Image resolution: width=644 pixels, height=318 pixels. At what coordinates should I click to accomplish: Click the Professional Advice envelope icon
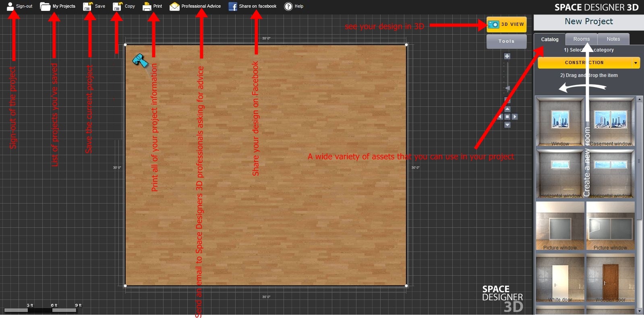174,6
